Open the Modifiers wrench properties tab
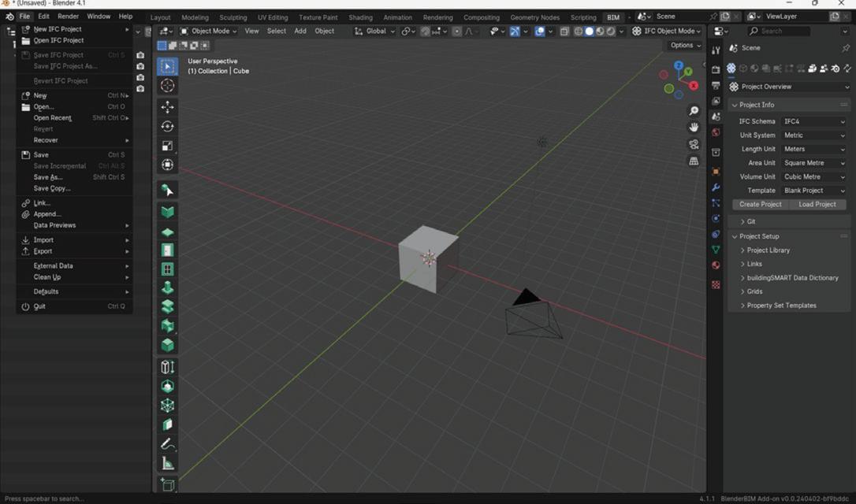Viewport: 856px width, 504px height. click(x=716, y=187)
